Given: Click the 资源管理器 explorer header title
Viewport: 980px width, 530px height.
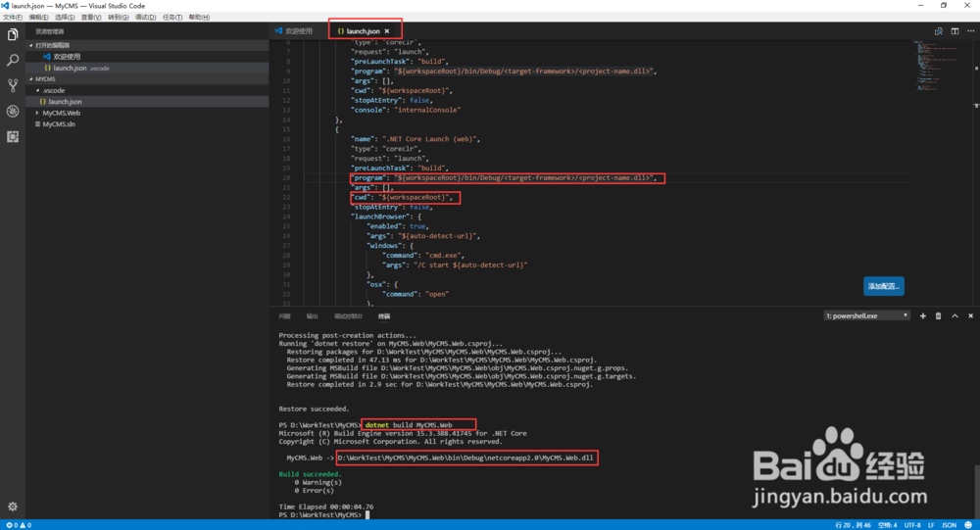Looking at the screenshot, I should (x=49, y=31).
